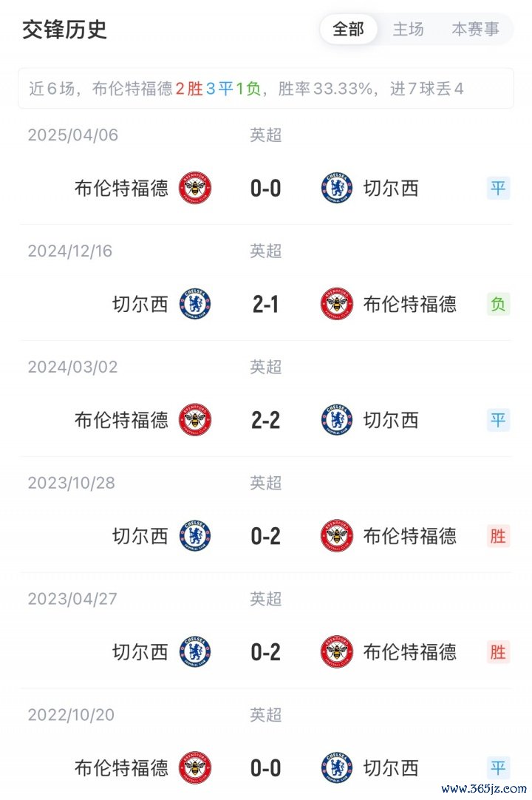
Task: Click Chelsea crest in 2023/10/28 match
Action: (x=195, y=536)
